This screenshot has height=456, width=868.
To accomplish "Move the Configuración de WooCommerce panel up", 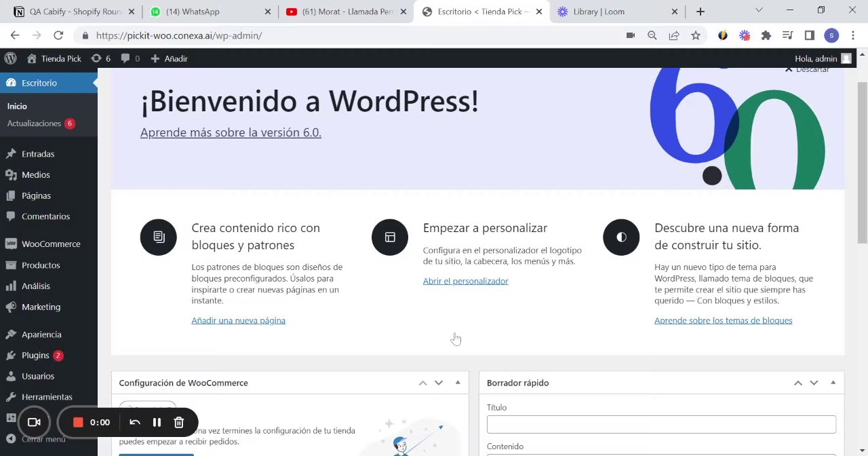I will (x=422, y=383).
